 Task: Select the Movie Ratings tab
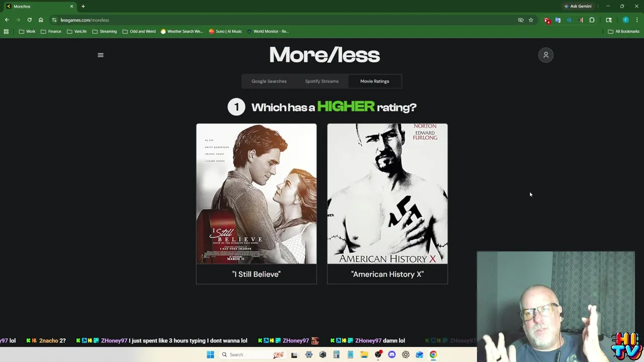tap(375, 81)
